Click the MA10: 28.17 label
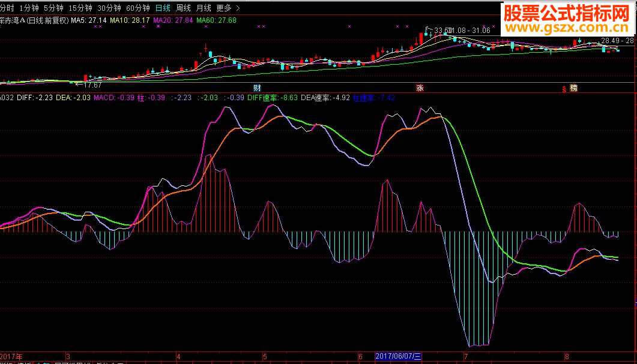The width and height of the screenshot is (637, 364). click(130, 20)
